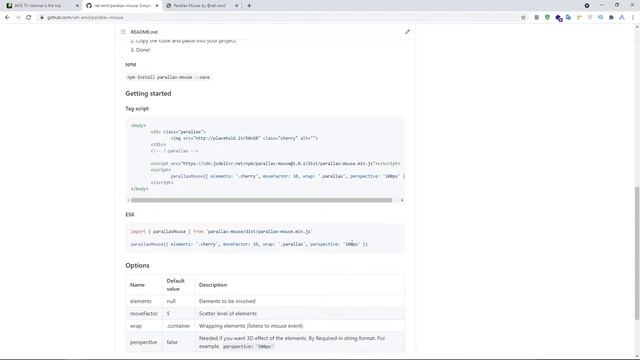Click the circular media icon in title bar

point(587,6)
